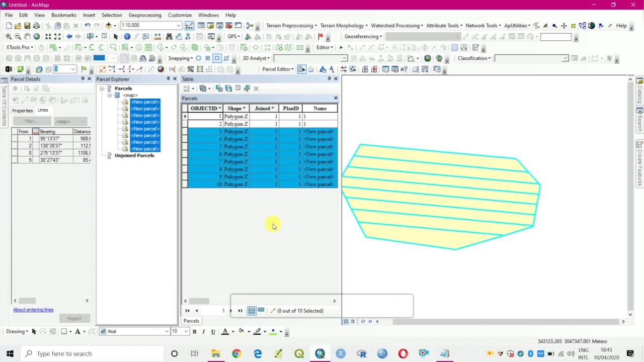This screenshot has height=362, width=644.
Task: Open the Terrain Preprocessing dropdown
Action: [x=291, y=26]
